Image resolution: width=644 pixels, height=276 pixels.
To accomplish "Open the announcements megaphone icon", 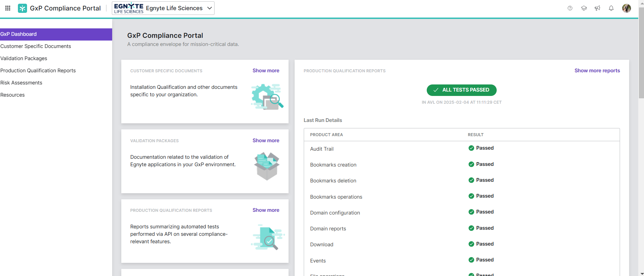I will (597, 8).
